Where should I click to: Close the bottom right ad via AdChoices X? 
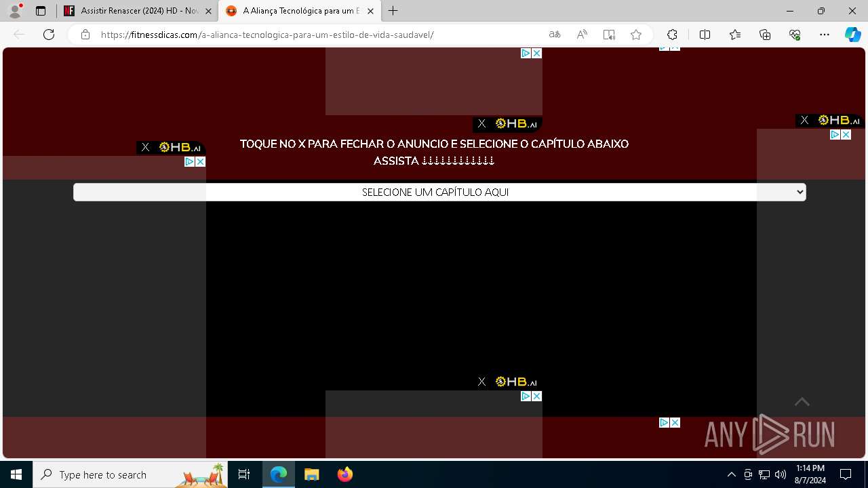pos(675,422)
